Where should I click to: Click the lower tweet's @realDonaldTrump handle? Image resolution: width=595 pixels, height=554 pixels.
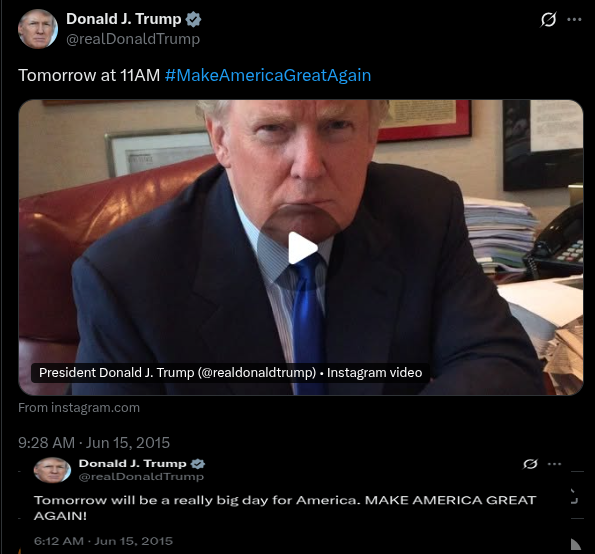tap(141, 477)
